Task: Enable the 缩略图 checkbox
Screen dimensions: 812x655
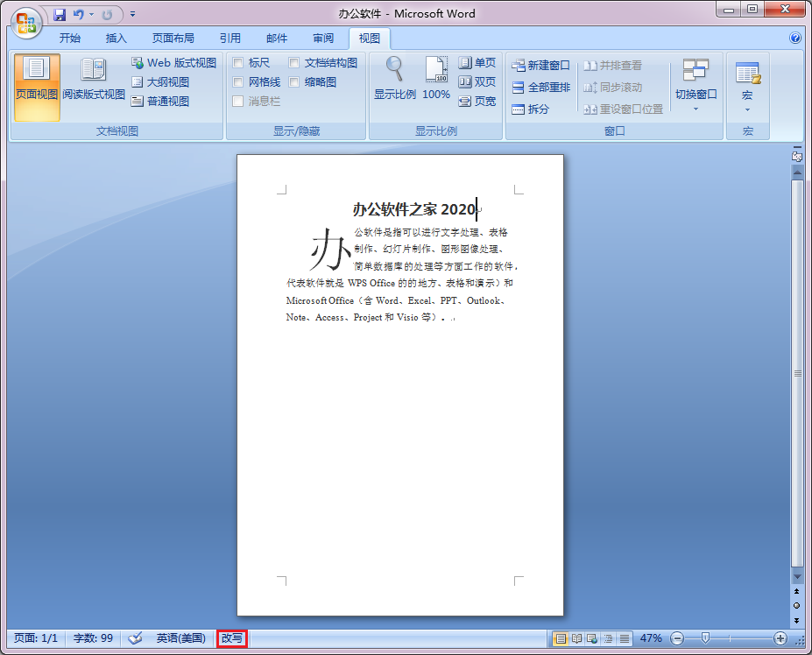Action: pos(294,81)
